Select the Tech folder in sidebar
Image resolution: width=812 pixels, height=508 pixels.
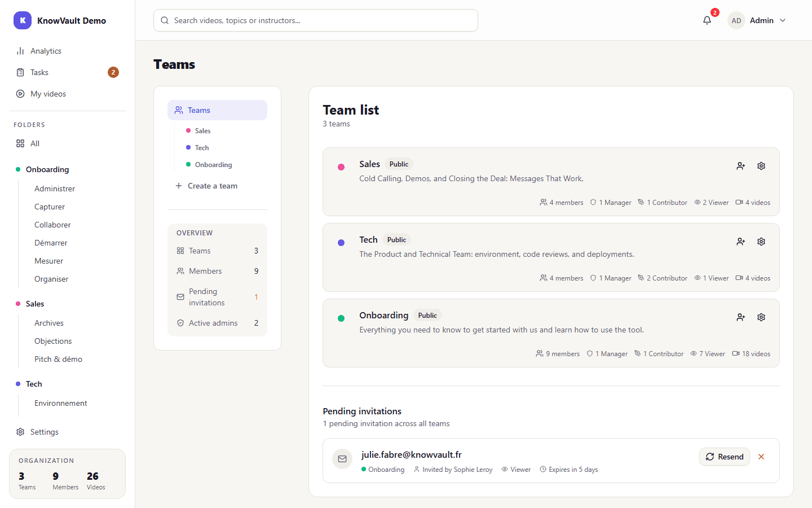[34, 384]
